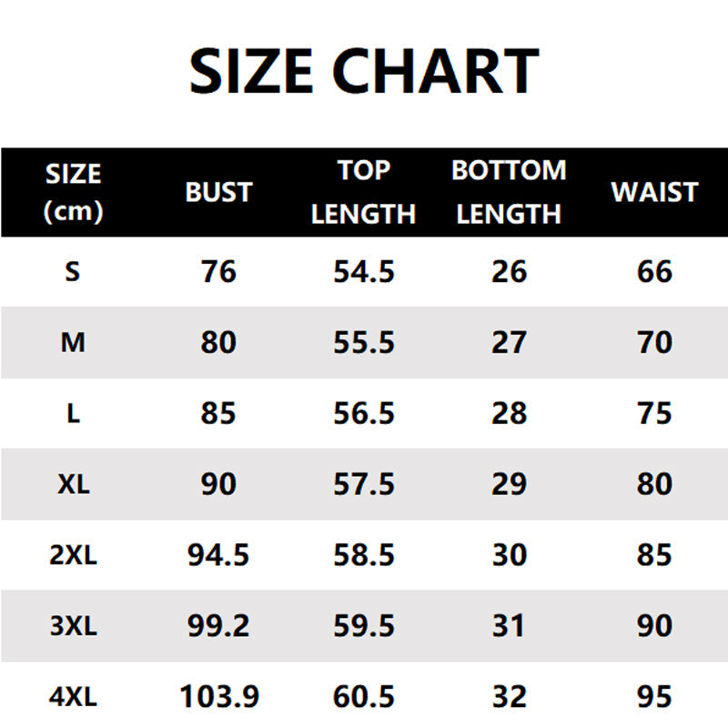Select the BOTTOM LENGTH column header
Screen dimensions: 728x728
(x=509, y=193)
